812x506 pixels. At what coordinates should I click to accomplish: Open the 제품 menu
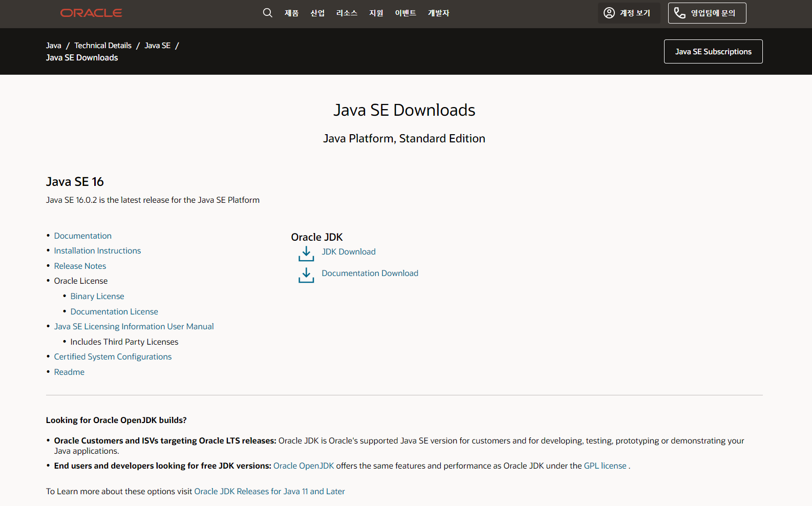point(291,13)
